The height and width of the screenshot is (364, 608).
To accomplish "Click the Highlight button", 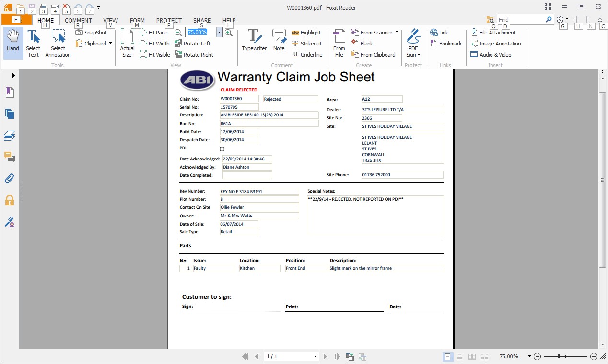I will pyautogui.click(x=306, y=33).
